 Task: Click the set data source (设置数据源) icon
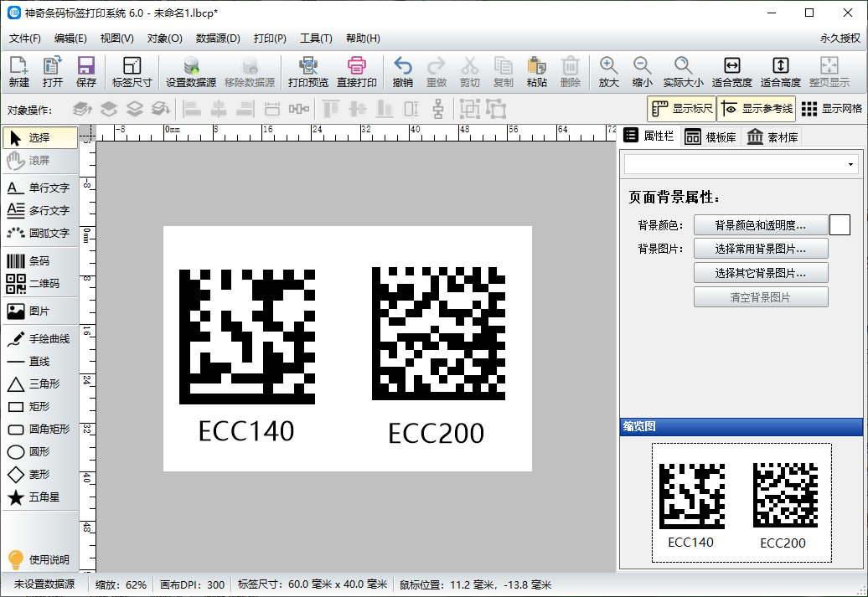click(190, 72)
